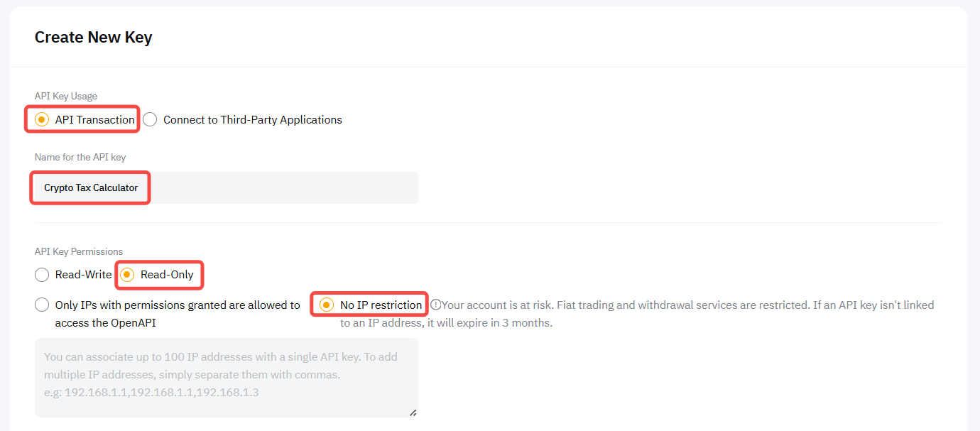Choose Connect to Third-Party Applications radio circle

(x=150, y=120)
